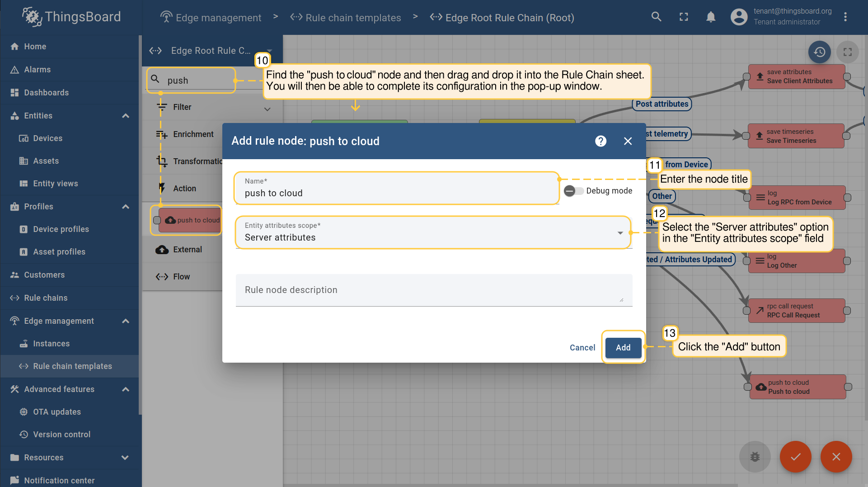Image resolution: width=868 pixels, height=487 pixels.
Task: Click Cancel in the dialog
Action: (582, 348)
